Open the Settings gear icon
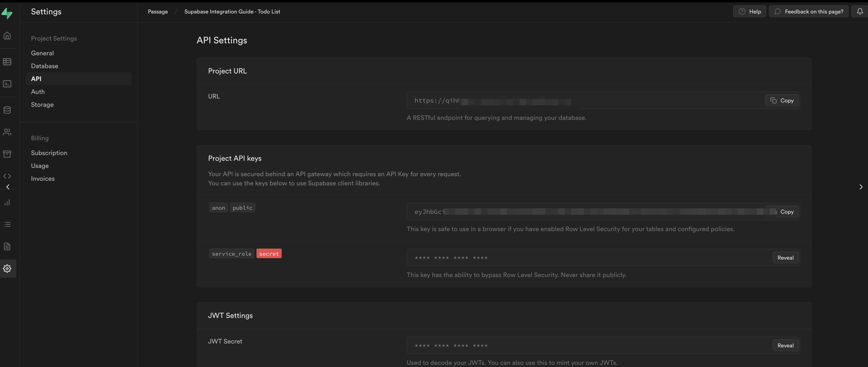 7,268
